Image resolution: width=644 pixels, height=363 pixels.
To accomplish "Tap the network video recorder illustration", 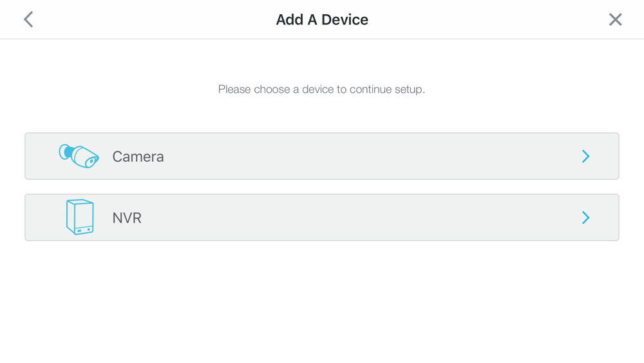I will click(80, 217).
